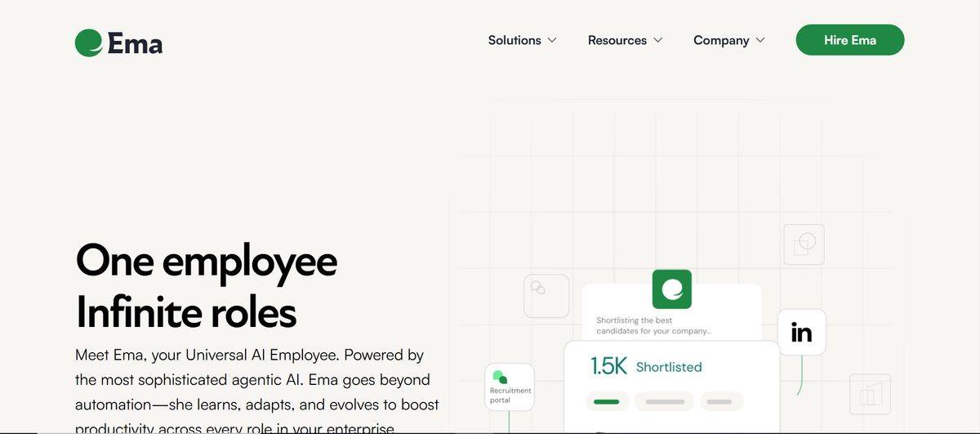Click the Recruitment portal icon tile

click(x=510, y=386)
